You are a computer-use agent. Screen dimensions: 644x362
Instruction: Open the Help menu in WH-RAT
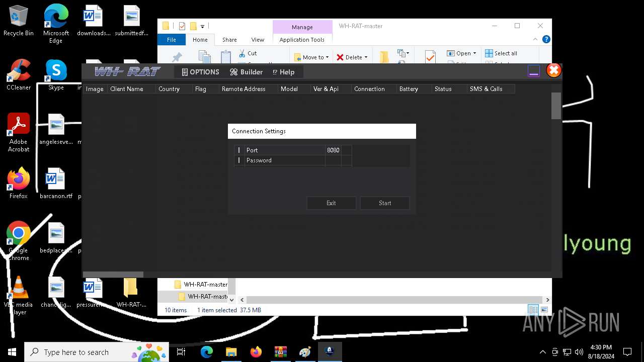283,72
